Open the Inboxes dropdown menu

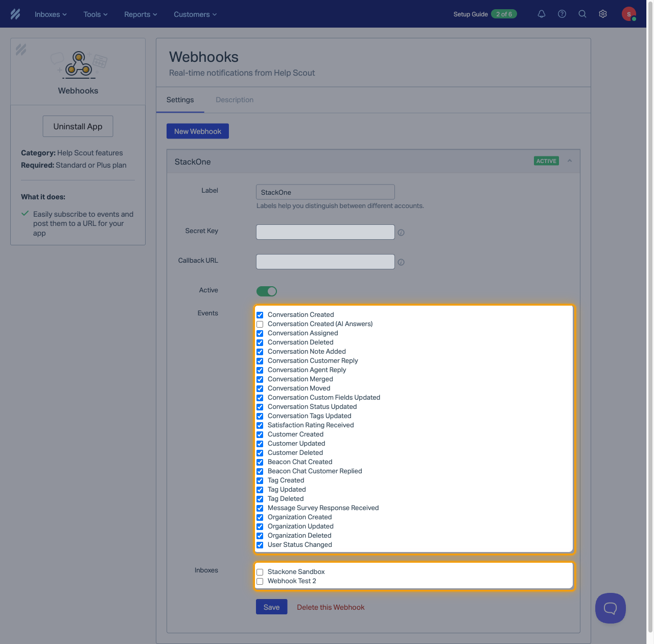coord(51,14)
